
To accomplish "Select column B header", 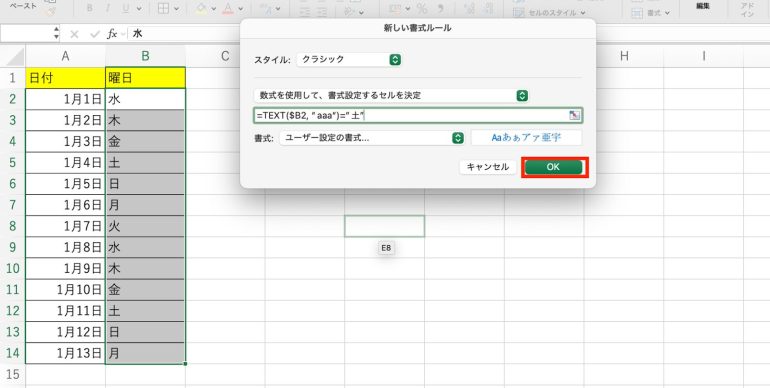I will pos(145,56).
